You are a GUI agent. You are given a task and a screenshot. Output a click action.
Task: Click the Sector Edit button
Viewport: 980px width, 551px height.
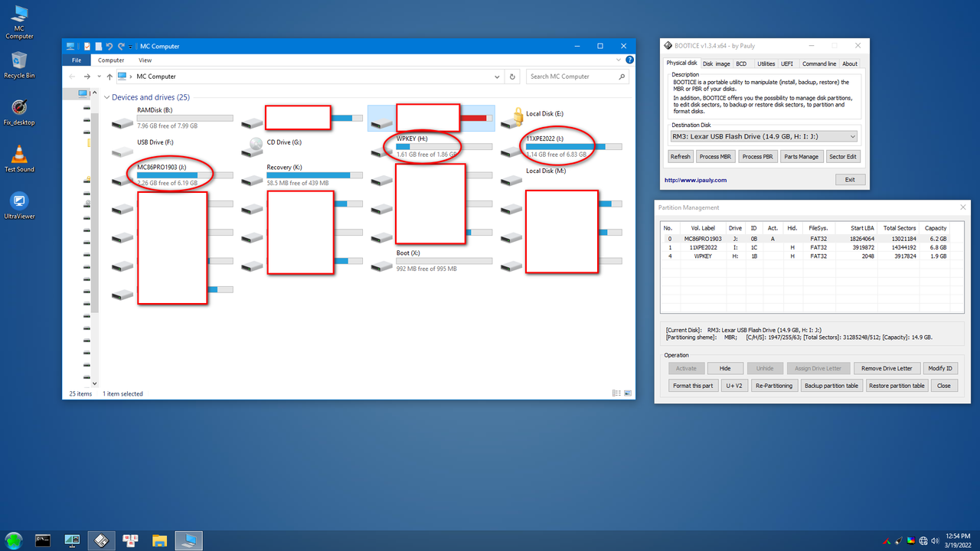click(843, 156)
